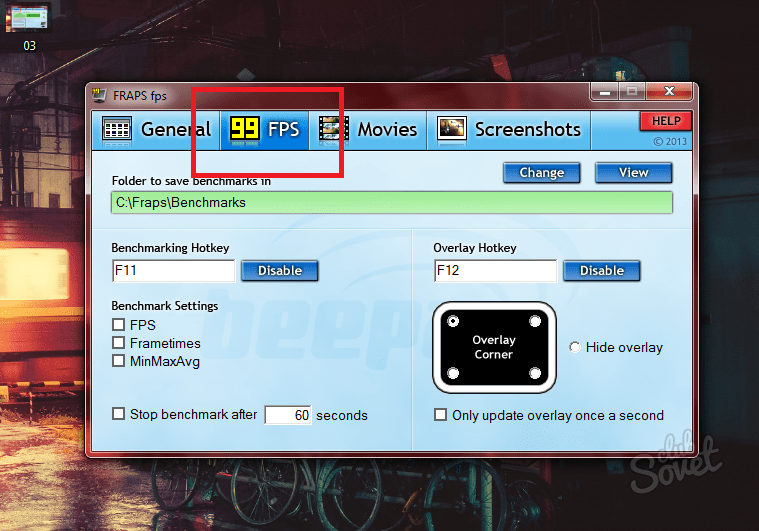
Task: Click the C:\Fraps\Benchmarks folder path field
Action: pos(392,202)
